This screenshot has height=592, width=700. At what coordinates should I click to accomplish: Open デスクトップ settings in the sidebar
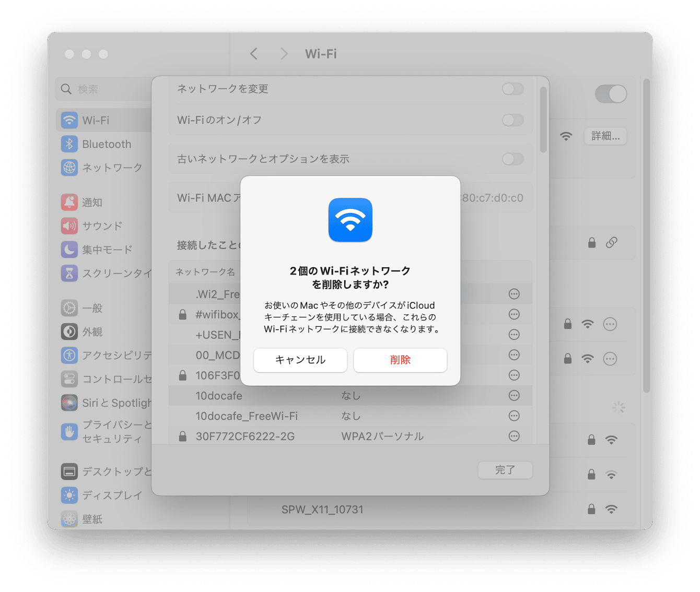tap(103, 471)
